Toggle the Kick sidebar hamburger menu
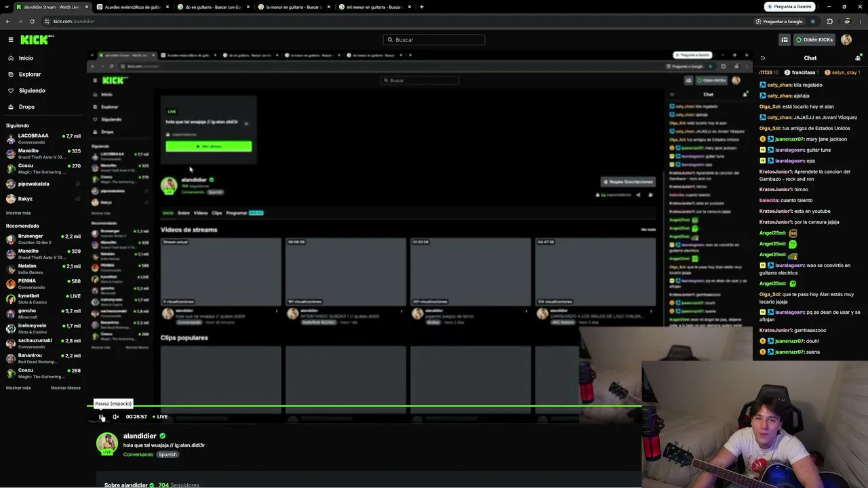The height and width of the screenshot is (488, 868). pyautogui.click(x=11, y=40)
